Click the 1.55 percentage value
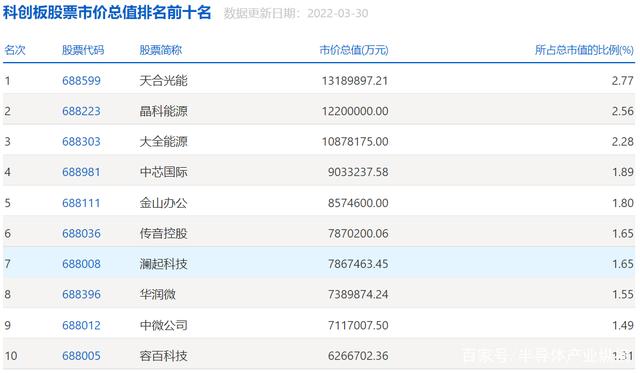The height and width of the screenshot is (373, 640). [x=622, y=294]
